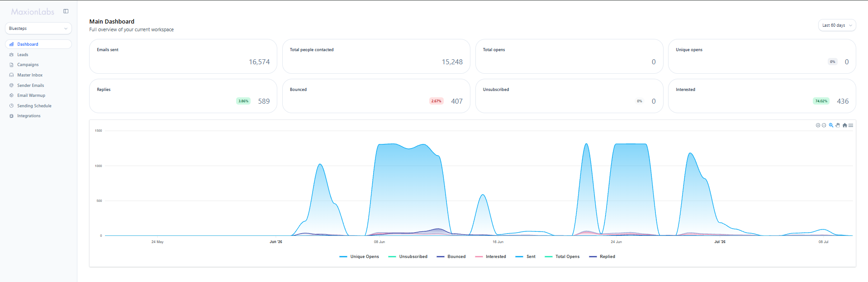
Task: Click the 16 Jun axis label
Action: tap(498, 242)
